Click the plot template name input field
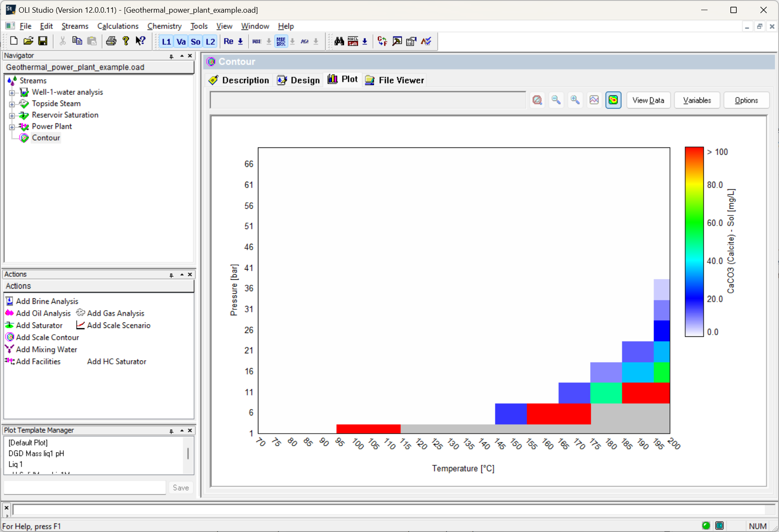 tap(85, 488)
